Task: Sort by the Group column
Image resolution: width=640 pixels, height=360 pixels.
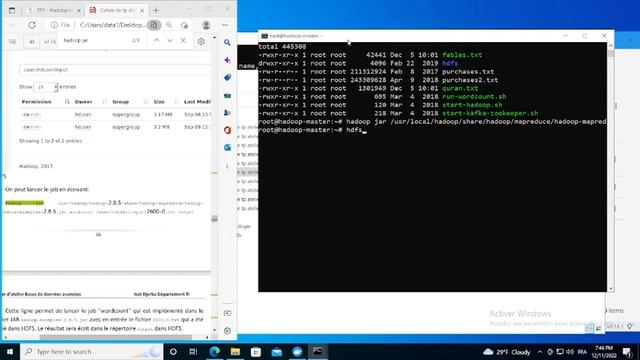Action: (x=120, y=102)
